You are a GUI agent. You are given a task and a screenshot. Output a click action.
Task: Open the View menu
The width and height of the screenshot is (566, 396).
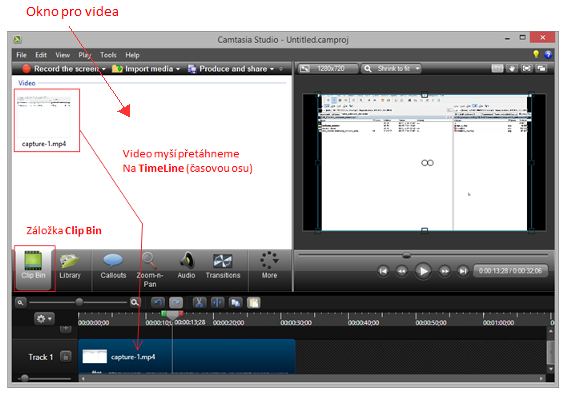pyautogui.click(x=62, y=55)
